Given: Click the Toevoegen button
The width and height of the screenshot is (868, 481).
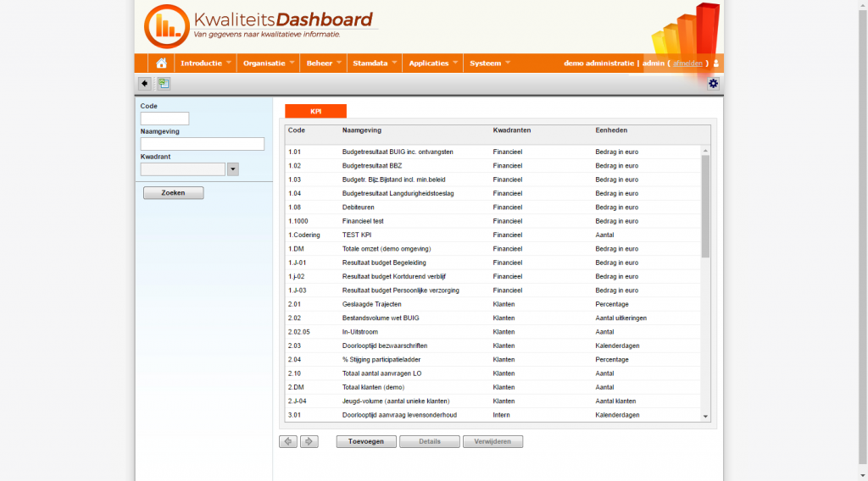Looking at the screenshot, I should [x=366, y=441].
